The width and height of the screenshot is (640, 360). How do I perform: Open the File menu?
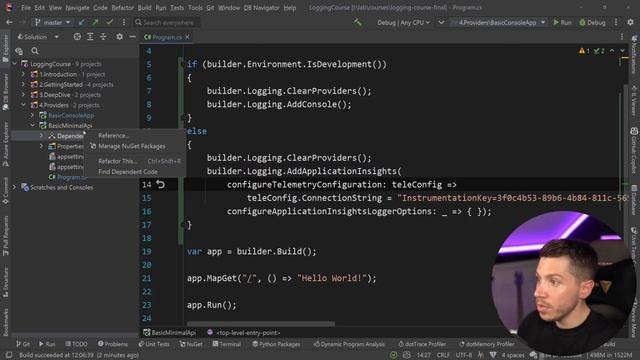(x=26, y=8)
